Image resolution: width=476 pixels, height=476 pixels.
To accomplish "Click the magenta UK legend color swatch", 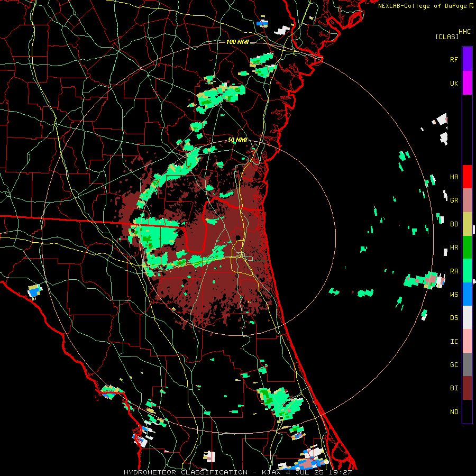I will click(x=467, y=83).
